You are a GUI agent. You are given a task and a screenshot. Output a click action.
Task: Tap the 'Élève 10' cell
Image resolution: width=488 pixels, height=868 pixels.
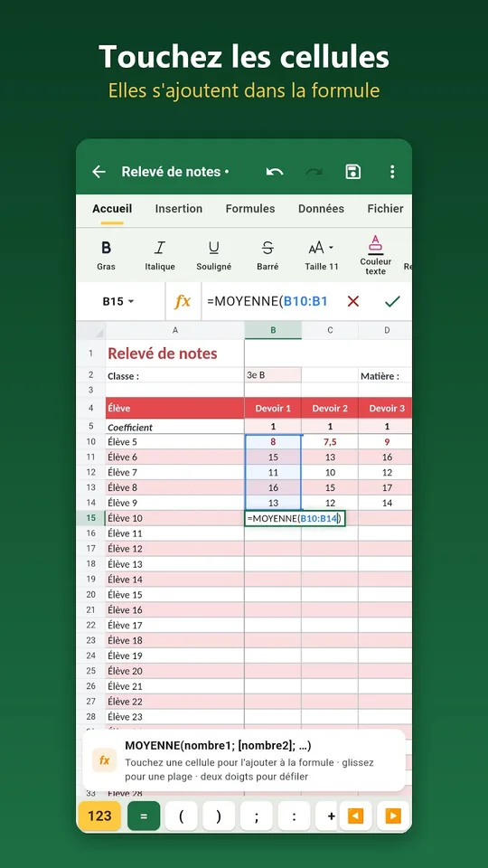174,518
